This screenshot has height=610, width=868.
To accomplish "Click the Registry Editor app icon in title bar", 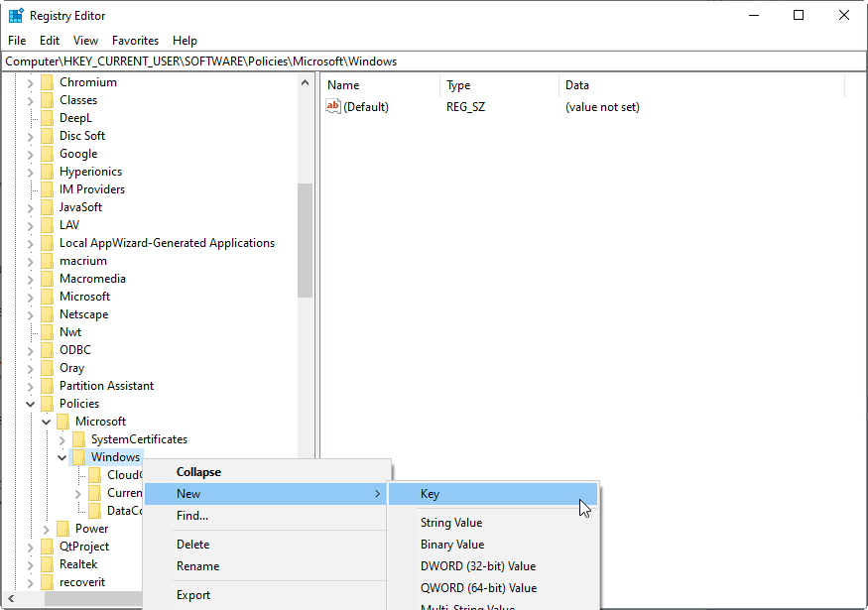I will pos(16,16).
